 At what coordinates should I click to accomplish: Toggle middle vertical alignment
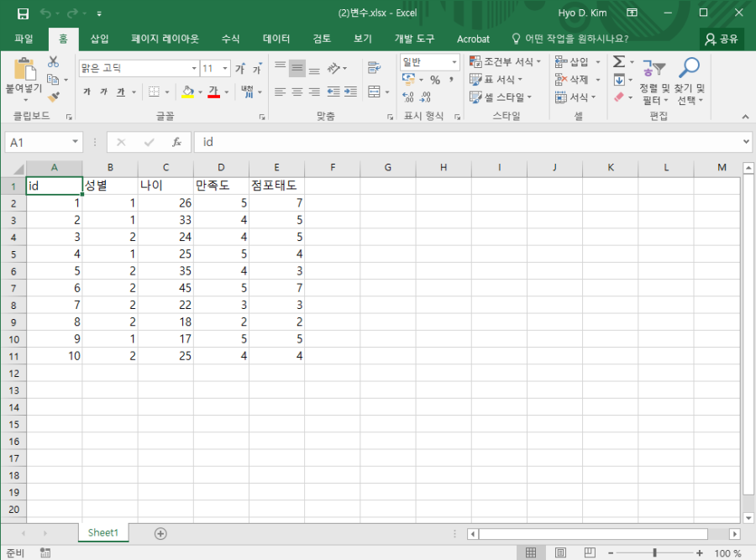pyautogui.click(x=297, y=69)
